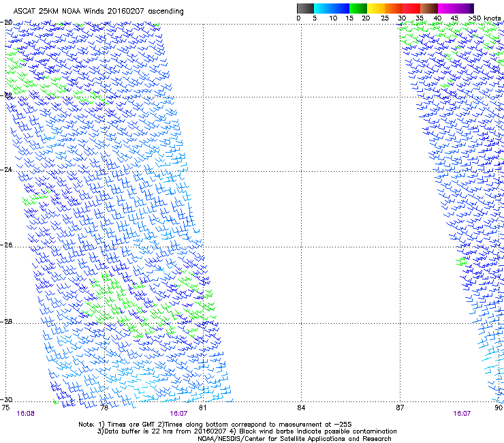Viewport: 504px width, 443px height.
Task: Click the 'Data buffer is 22 hrs' note line
Action: [247, 431]
